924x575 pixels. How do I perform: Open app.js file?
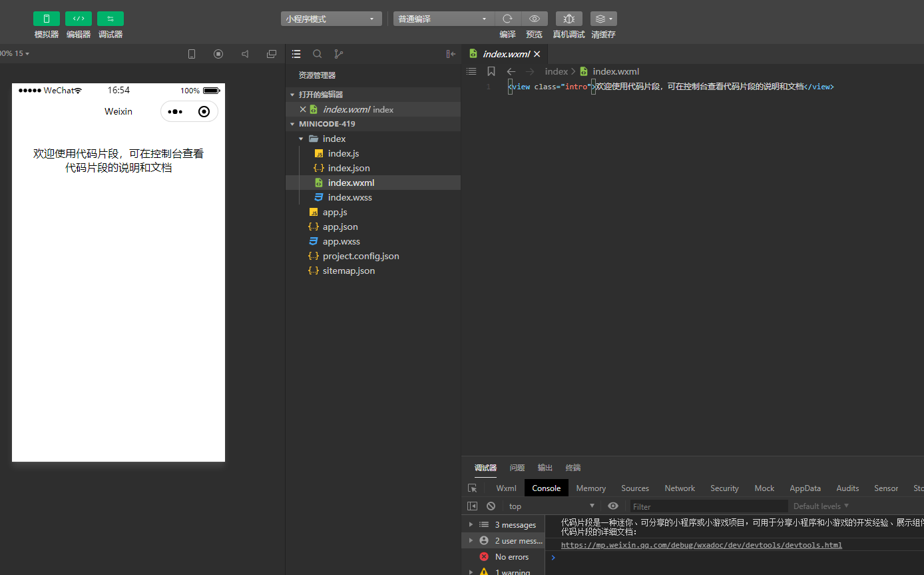[x=373, y=212]
